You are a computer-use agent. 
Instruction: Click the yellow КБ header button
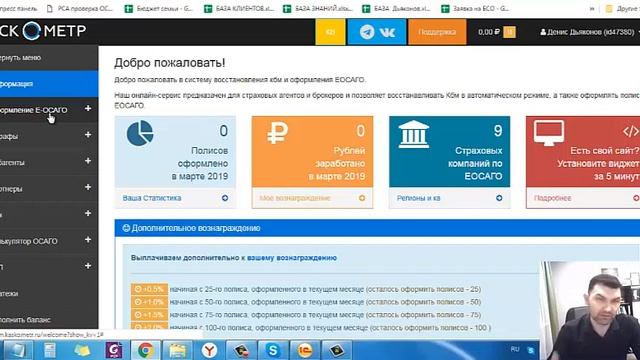330,32
